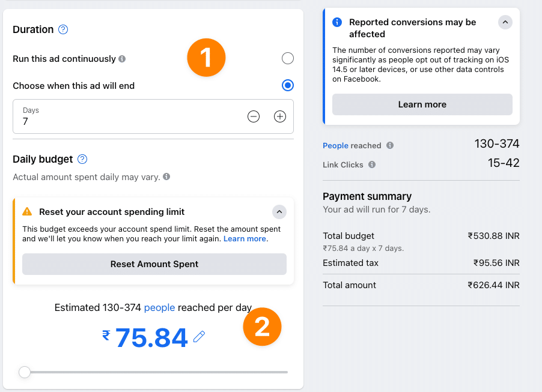Click info icon beside Run this ad continuously

pyautogui.click(x=122, y=59)
